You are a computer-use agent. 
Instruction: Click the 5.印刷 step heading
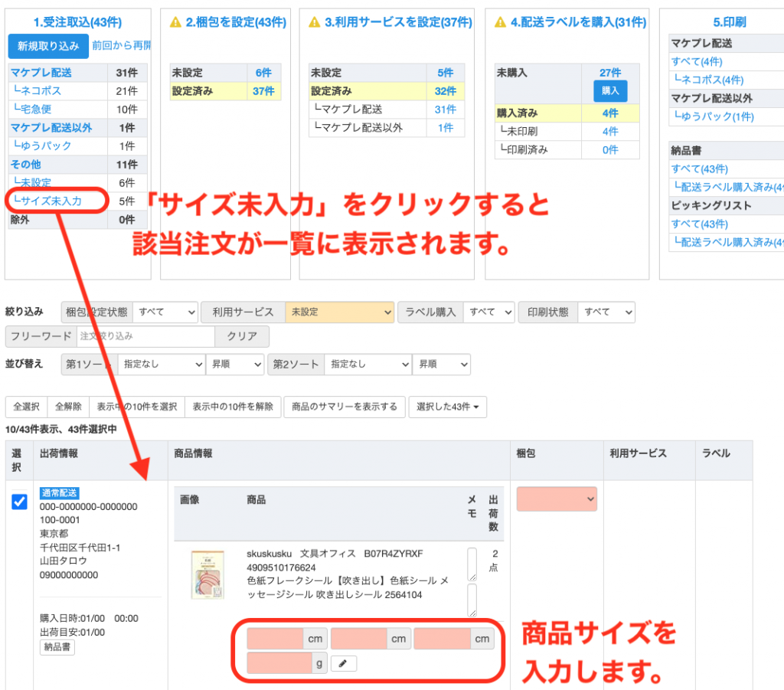tap(730, 22)
